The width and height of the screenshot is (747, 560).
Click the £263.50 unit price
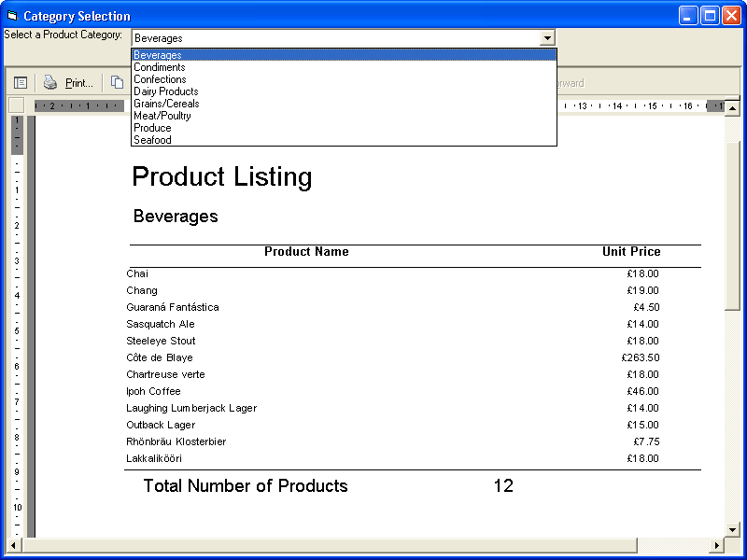coord(641,357)
